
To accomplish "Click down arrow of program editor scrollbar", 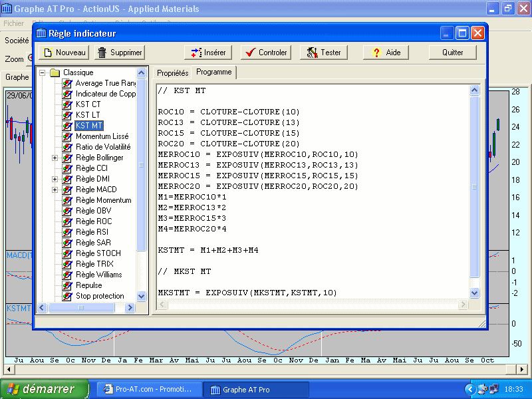I will 474,293.
